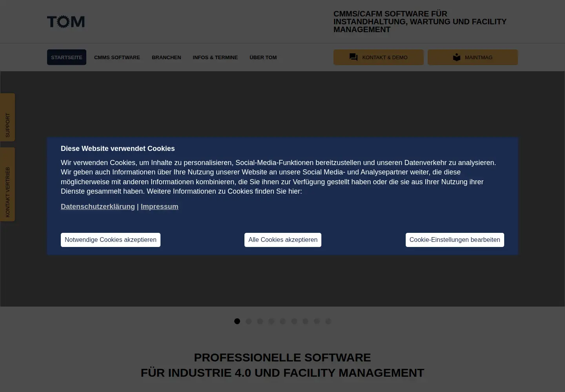This screenshot has width=565, height=392.
Task: Click the Professionelle Software heading
Action: (282, 365)
